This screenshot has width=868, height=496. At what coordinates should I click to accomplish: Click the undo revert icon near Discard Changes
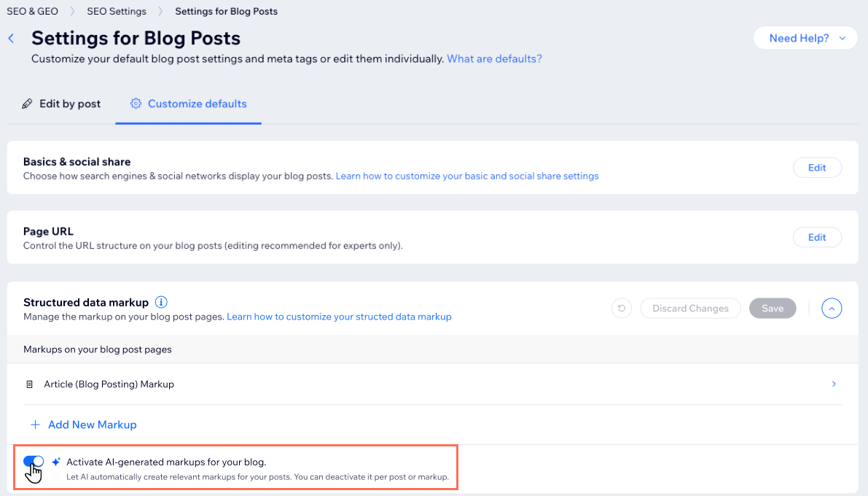pos(621,308)
